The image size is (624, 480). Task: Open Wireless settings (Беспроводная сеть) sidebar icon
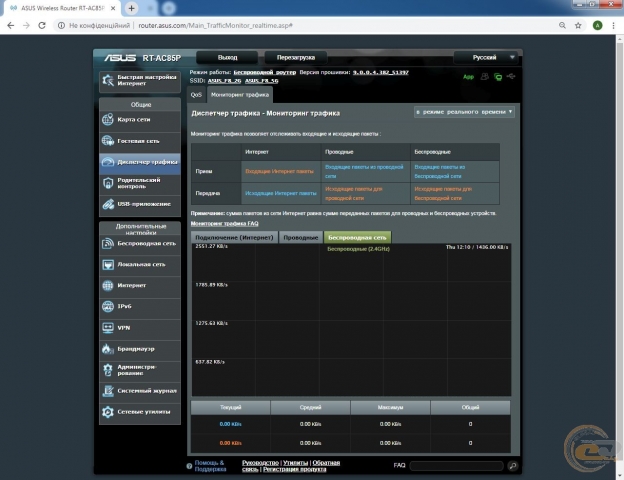point(108,243)
